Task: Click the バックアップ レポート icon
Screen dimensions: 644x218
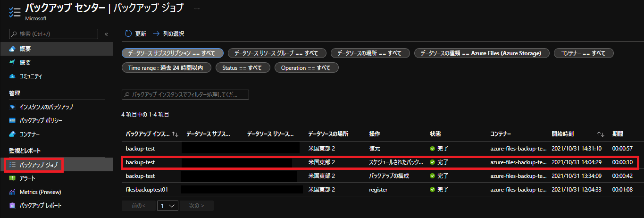Action: tap(12, 206)
